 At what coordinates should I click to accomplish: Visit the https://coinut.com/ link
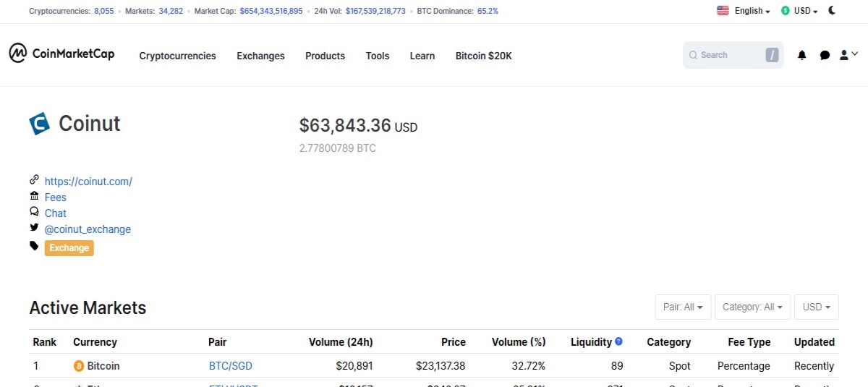pyautogui.click(x=88, y=182)
